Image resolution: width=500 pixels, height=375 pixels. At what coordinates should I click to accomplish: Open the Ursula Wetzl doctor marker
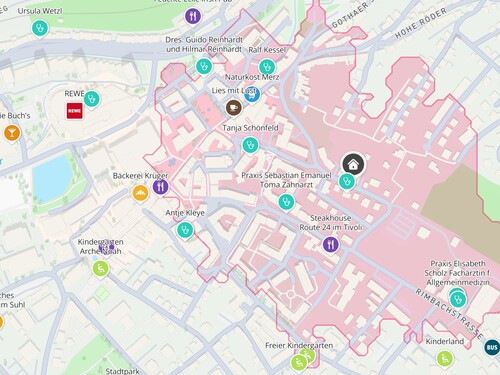(40, 28)
